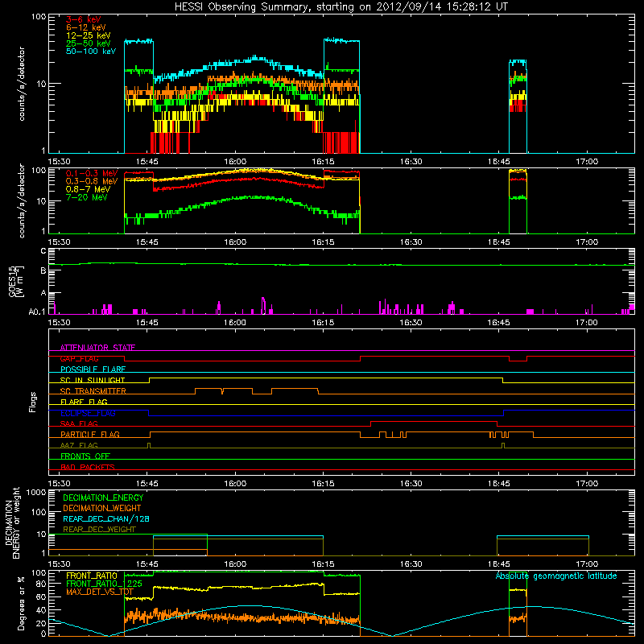Click the 0.1-0.3 MeV legend entry
Image resolution: width=644 pixels, height=644 pixels.
pos(92,173)
